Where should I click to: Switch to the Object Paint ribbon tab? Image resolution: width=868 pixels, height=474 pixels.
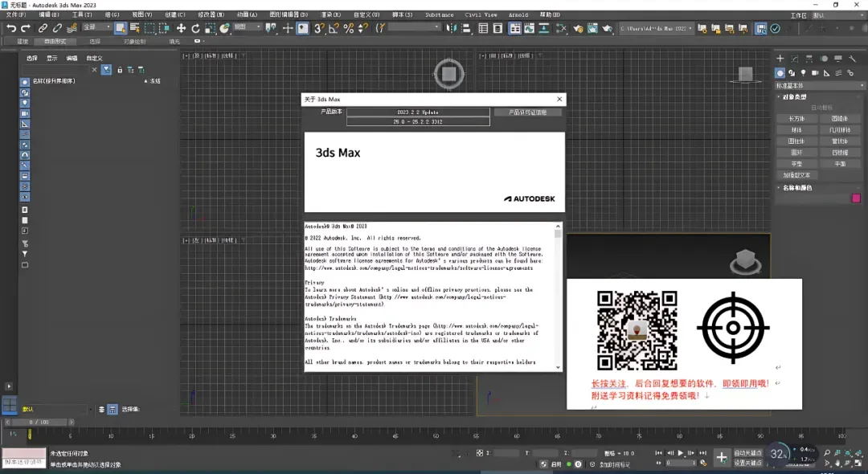134,42
